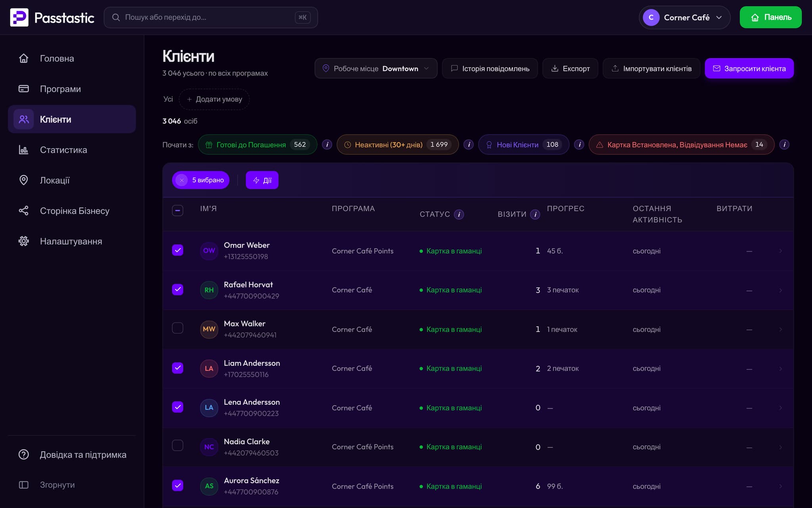Open Робоче місце Downtown dropdown
The image size is (812, 508).
tap(376, 69)
